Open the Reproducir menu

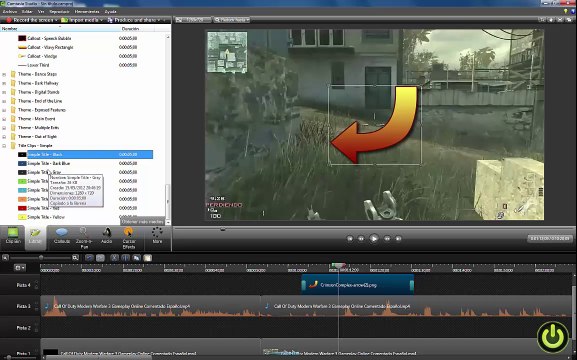coord(59,11)
